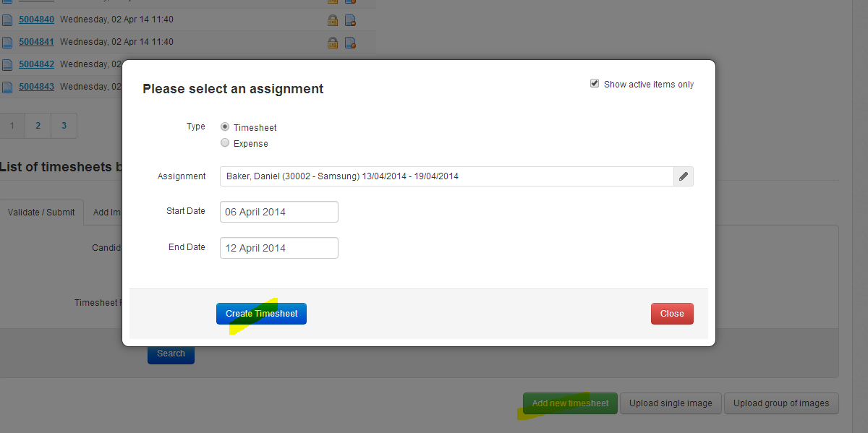
Task: Click the End Date label
Action: pyautogui.click(x=187, y=247)
